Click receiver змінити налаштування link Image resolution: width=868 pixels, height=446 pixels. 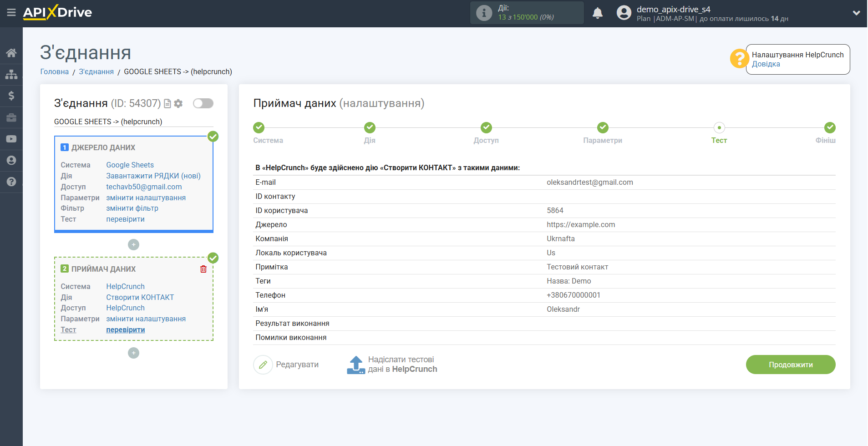tap(146, 319)
